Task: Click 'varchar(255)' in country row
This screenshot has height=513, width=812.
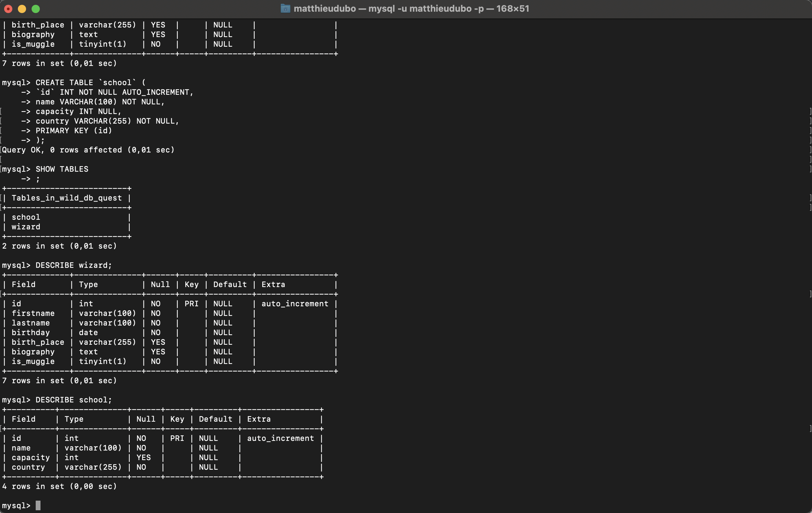Action: pyautogui.click(x=93, y=467)
